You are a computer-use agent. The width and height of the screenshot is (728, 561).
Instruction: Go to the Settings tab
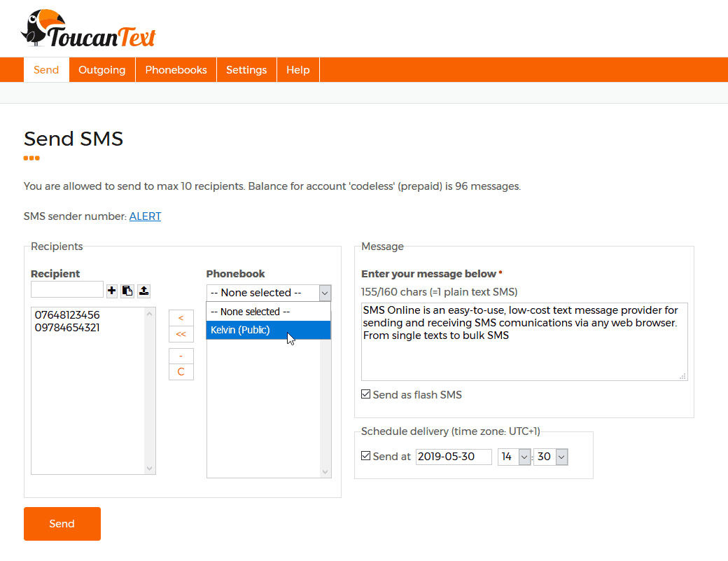(x=246, y=70)
